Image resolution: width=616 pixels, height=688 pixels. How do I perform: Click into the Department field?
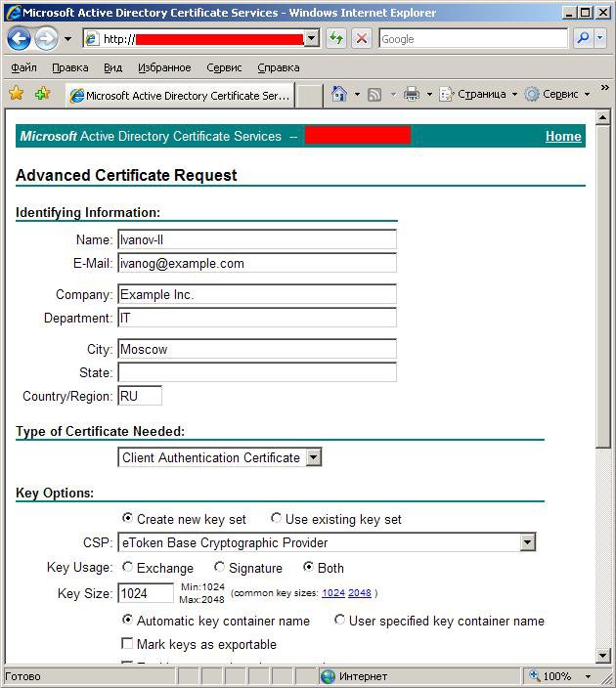click(257, 318)
